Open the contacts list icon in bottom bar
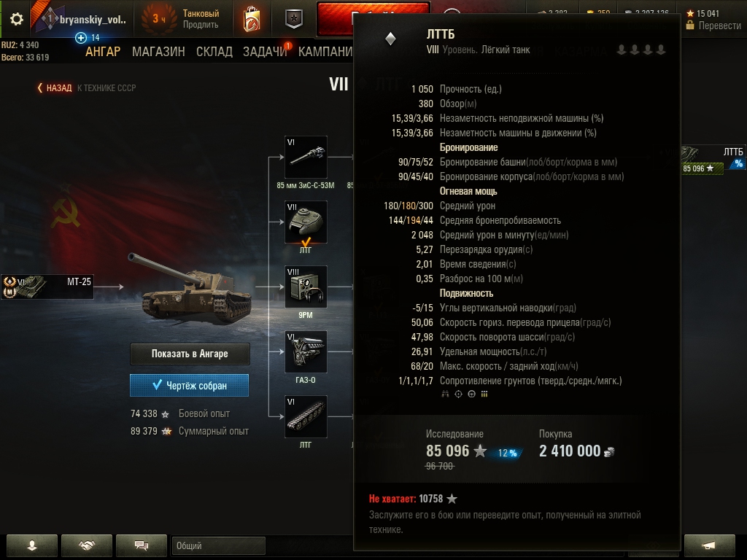The width and height of the screenshot is (747, 560). click(x=32, y=545)
